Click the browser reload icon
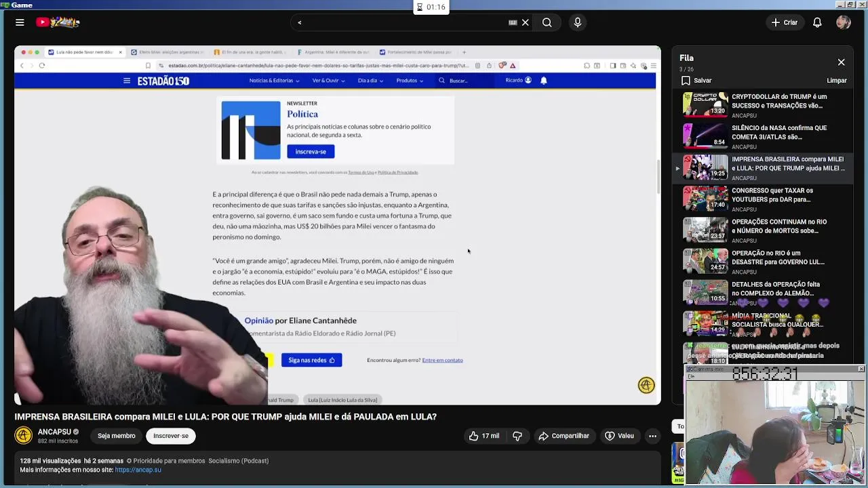868x488 pixels. (x=42, y=66)
